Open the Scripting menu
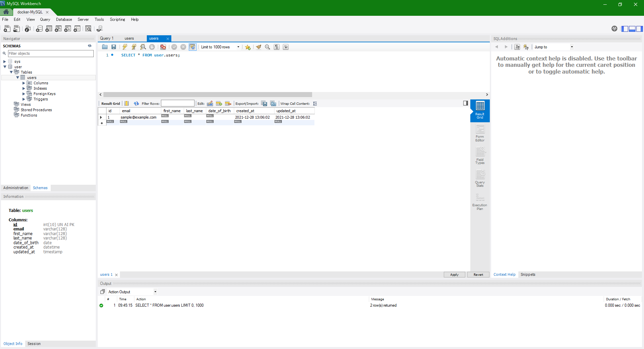 [117, 19]
